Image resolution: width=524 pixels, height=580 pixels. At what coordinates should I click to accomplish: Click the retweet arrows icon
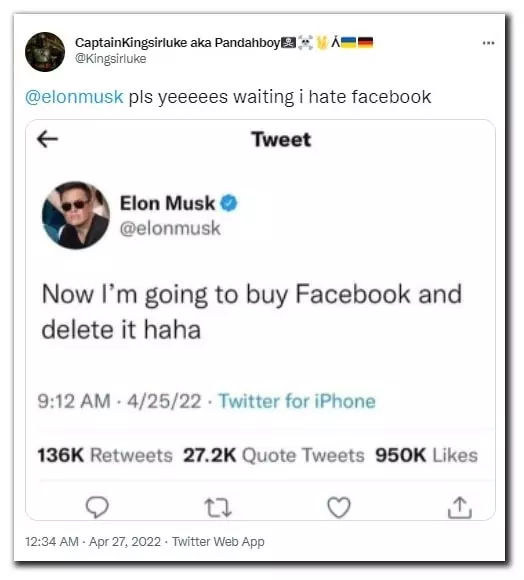click(218, 507)
